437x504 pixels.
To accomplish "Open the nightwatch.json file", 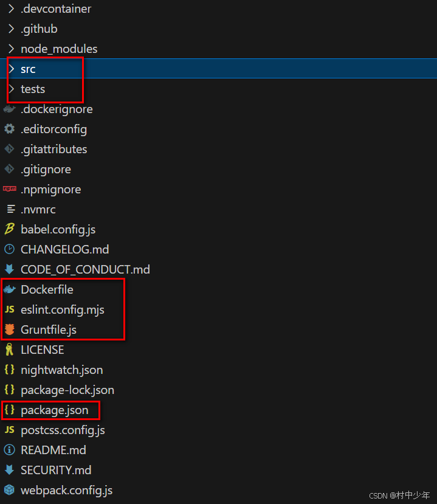I will [62, 370].
